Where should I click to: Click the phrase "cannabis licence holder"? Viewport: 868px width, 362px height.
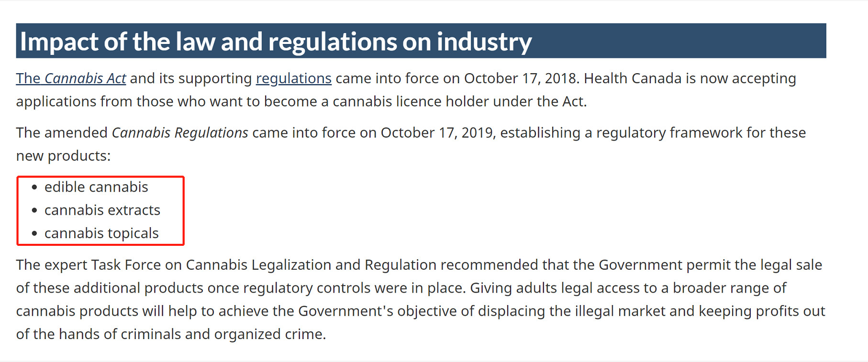click(x=411, y=102)
